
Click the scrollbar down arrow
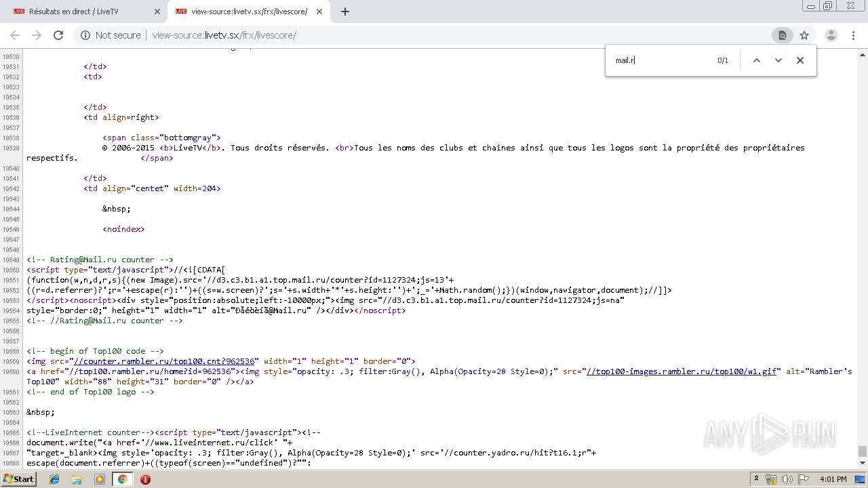click(x=862, y=464)
